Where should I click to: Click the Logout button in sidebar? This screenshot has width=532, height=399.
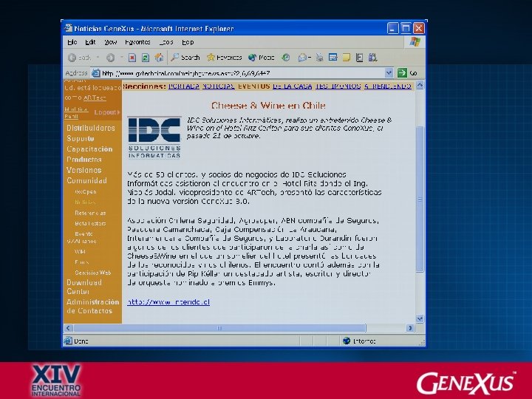pyautogui.click(x=107, y=112)
